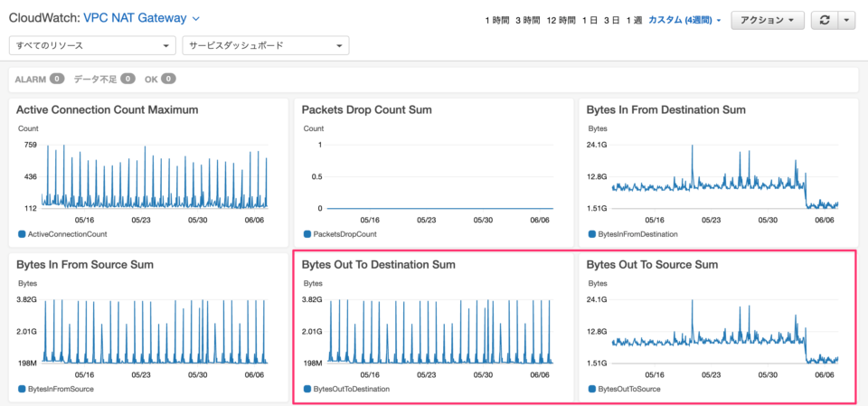Select the 1 日 time range
Image resolution: width=868 pixels, height=406 pixels.
589,21
